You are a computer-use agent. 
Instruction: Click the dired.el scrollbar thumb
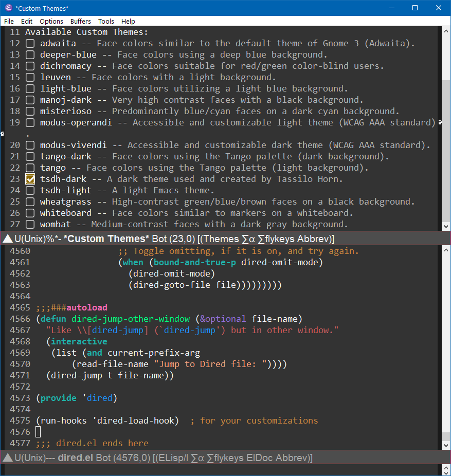coord(446,436)
